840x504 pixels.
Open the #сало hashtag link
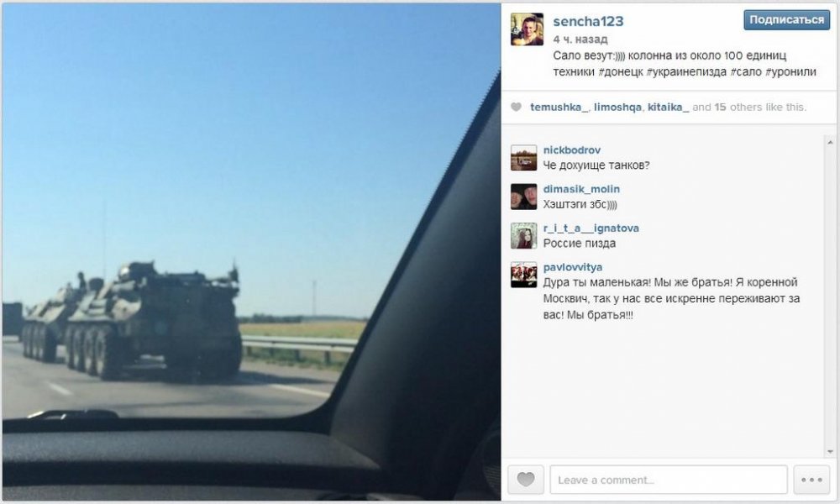coord(745,71)
